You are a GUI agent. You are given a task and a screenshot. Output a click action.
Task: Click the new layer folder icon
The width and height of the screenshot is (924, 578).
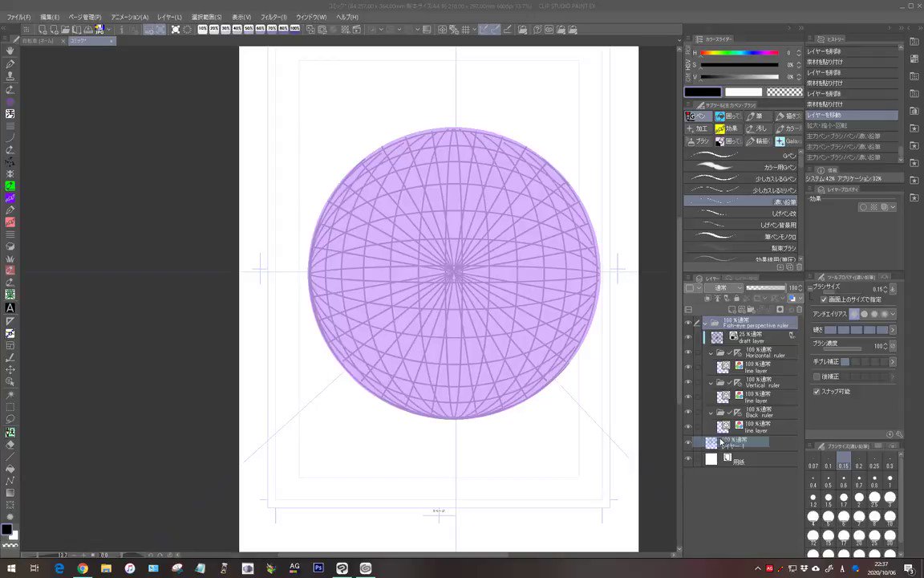point(751,309)
